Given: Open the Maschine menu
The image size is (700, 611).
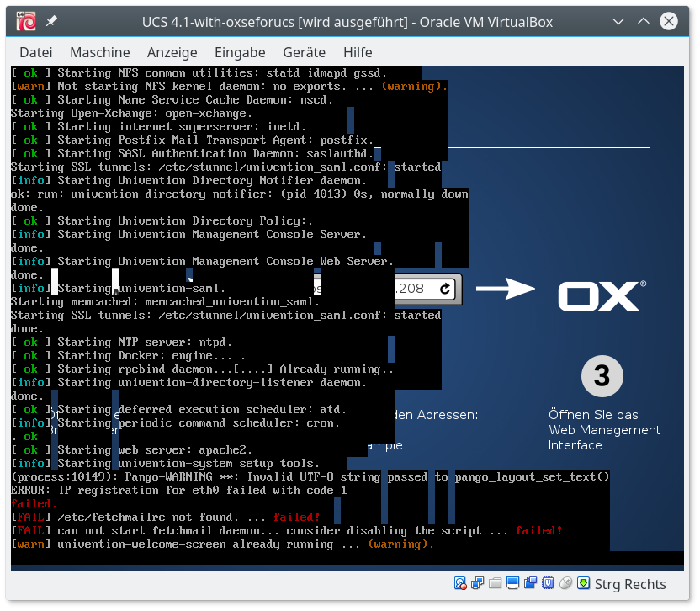Looking at the screenshot, I should coord(99,52).
